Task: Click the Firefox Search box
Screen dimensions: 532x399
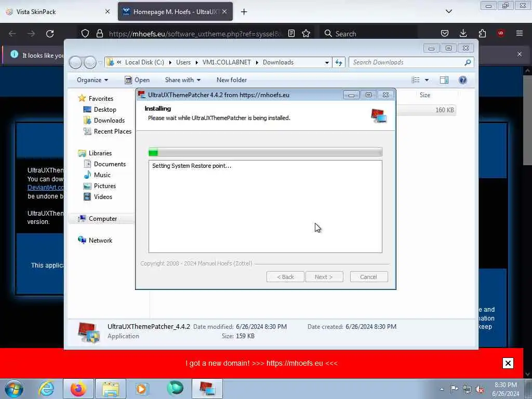Action: click(368, 34)
